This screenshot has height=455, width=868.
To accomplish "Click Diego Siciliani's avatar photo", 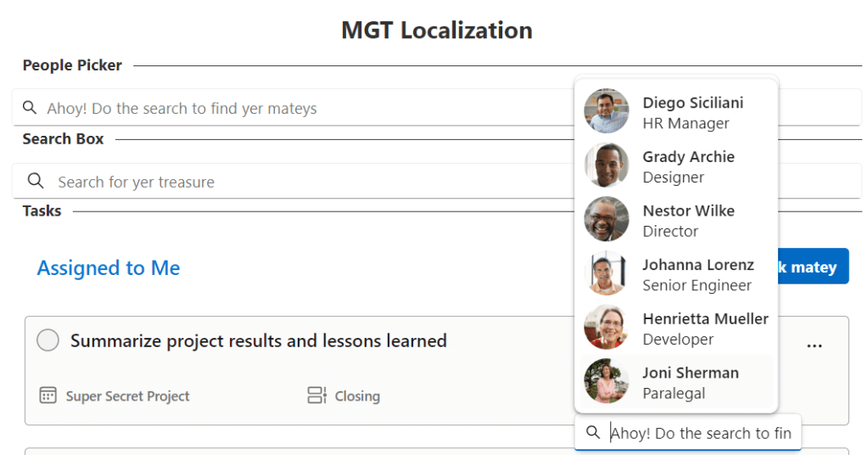I will coord(607,111).
